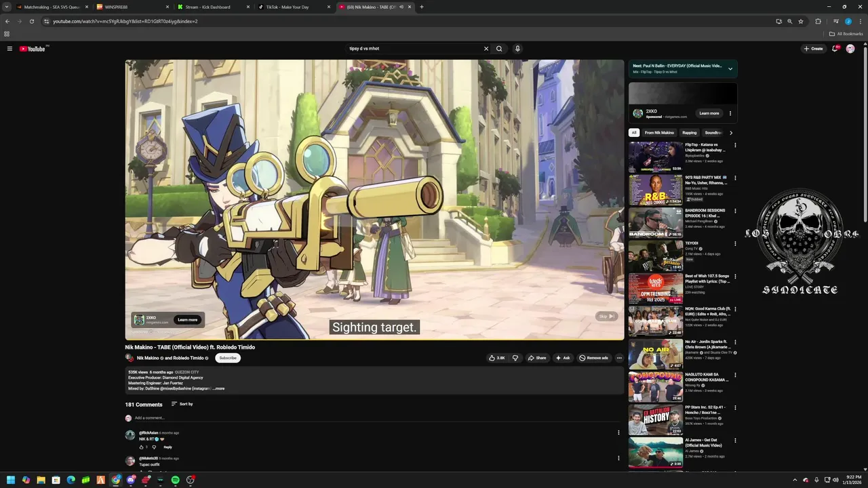This screenshot has height=488, width=868.
Task: Open File Explorer from taskbar
Action: (41, 480)
